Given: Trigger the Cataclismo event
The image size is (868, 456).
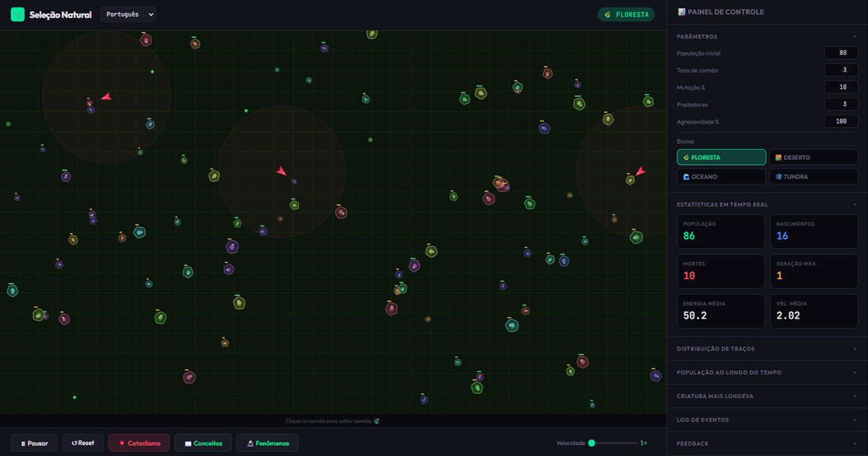Looking at the screenshot, I should point(139,443).
